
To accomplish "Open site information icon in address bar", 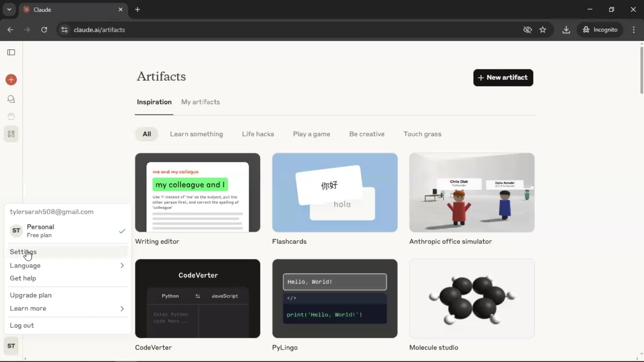I will click(x=64, y=30).
